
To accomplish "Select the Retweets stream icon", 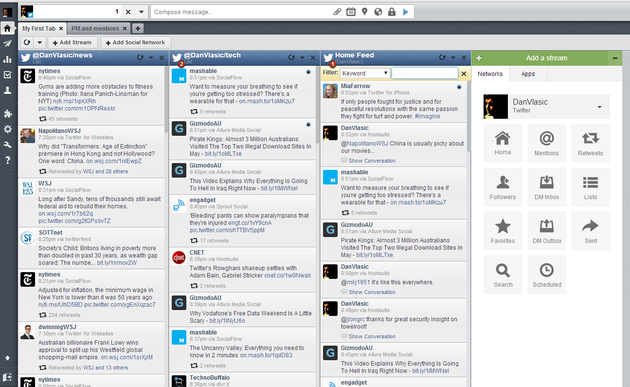I will (590, 143).
